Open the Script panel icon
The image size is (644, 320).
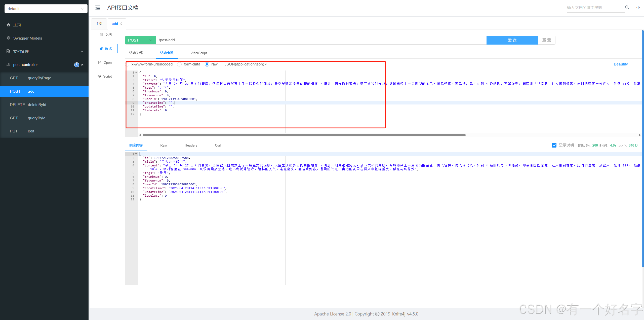pyautogui.click(x=99, y=76)
